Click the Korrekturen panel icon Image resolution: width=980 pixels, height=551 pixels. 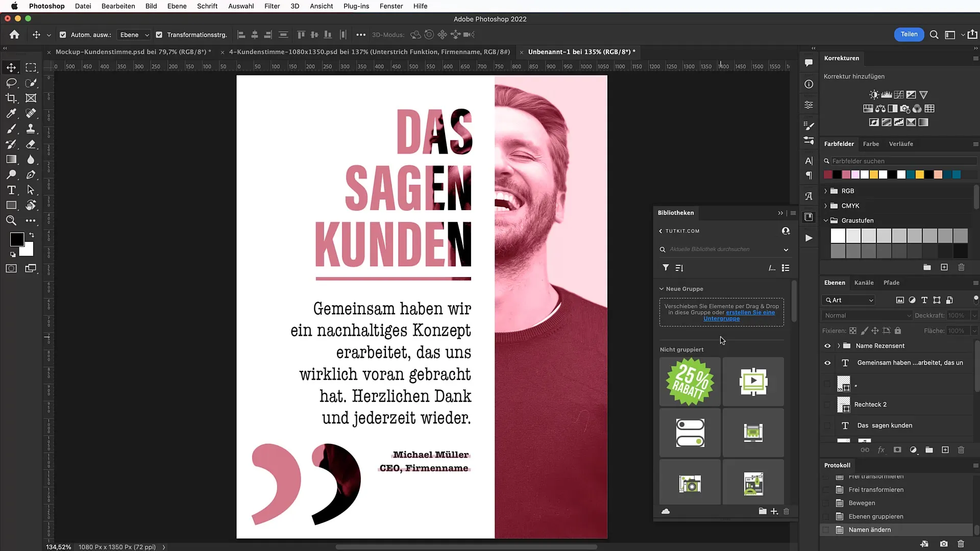808,105
